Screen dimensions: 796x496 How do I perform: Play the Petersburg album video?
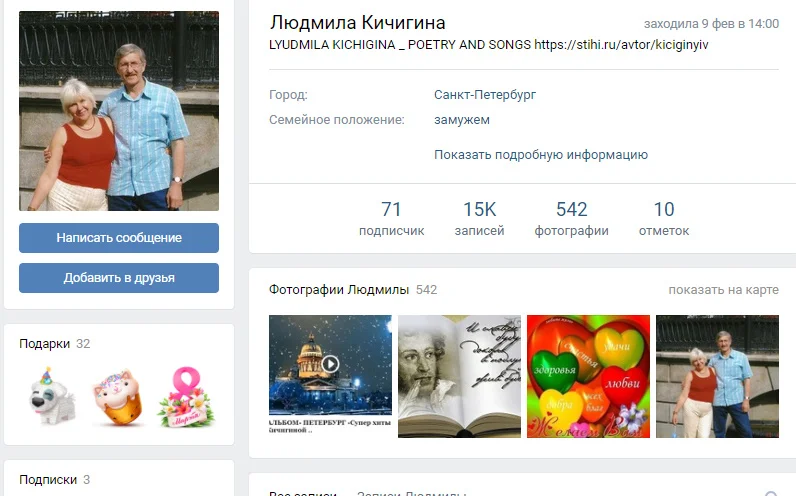(x=330, y=364)
